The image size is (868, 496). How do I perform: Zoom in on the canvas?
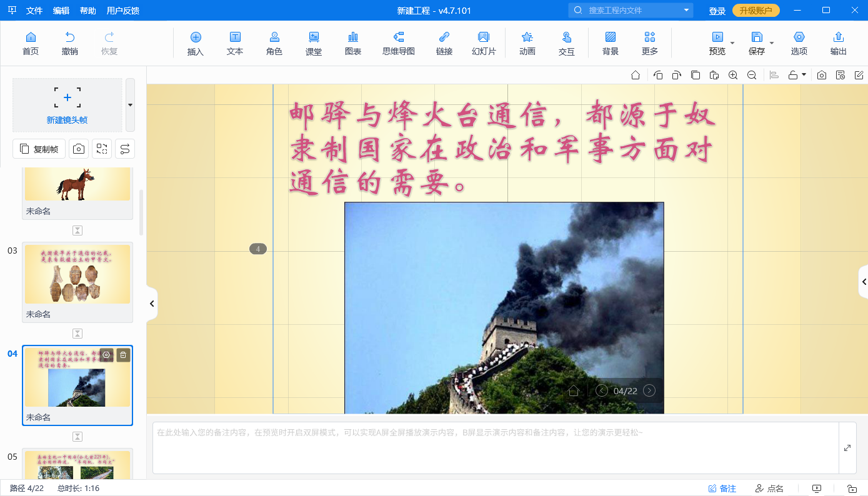tap(733, 75)
